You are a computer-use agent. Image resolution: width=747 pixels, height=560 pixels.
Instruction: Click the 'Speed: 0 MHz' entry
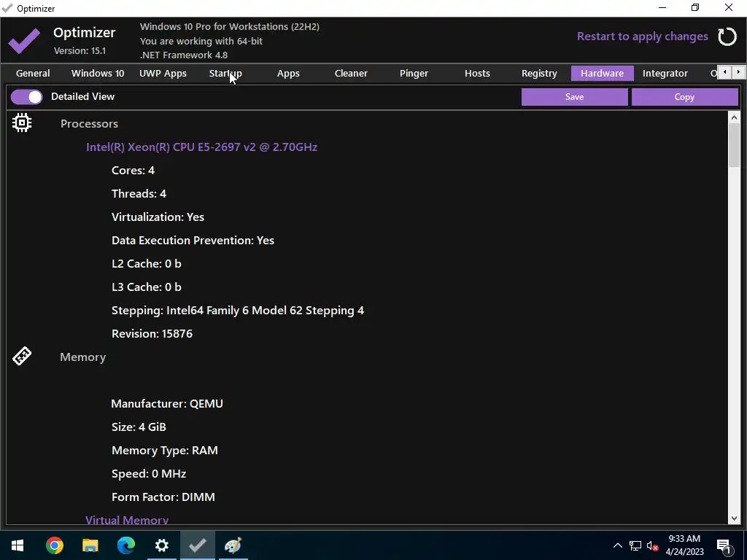click(149, 474)
